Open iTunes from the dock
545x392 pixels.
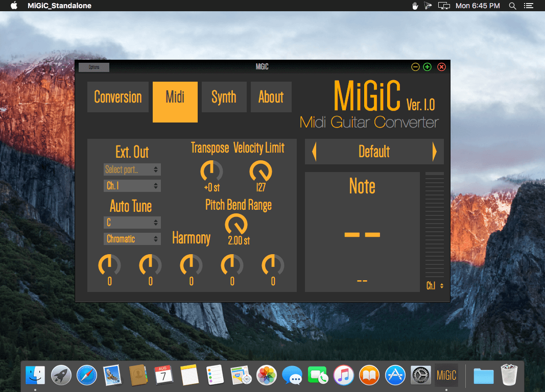(343, 375)
